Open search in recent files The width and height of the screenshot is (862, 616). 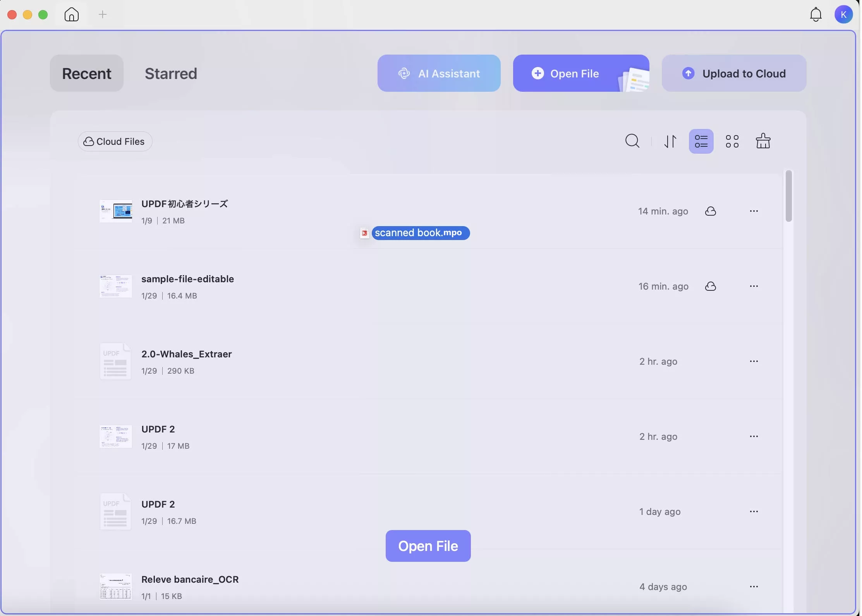632,141
